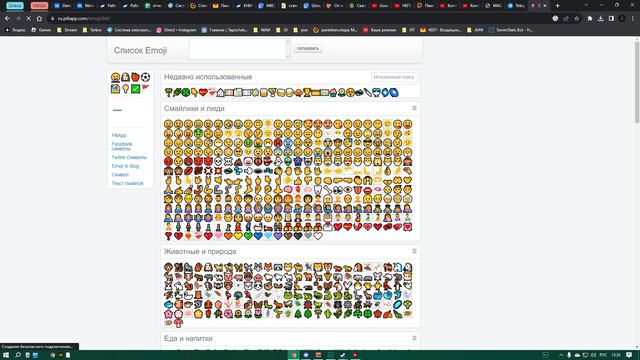This screenshot has width=640, height=360.
Task: Open travel category via landscape picture sidebar icon
Action: click(x=116, y=88)
